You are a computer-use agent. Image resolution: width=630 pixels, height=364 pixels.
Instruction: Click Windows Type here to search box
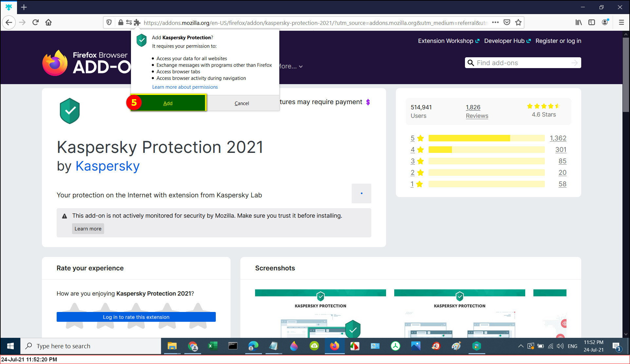pos(91,346)
